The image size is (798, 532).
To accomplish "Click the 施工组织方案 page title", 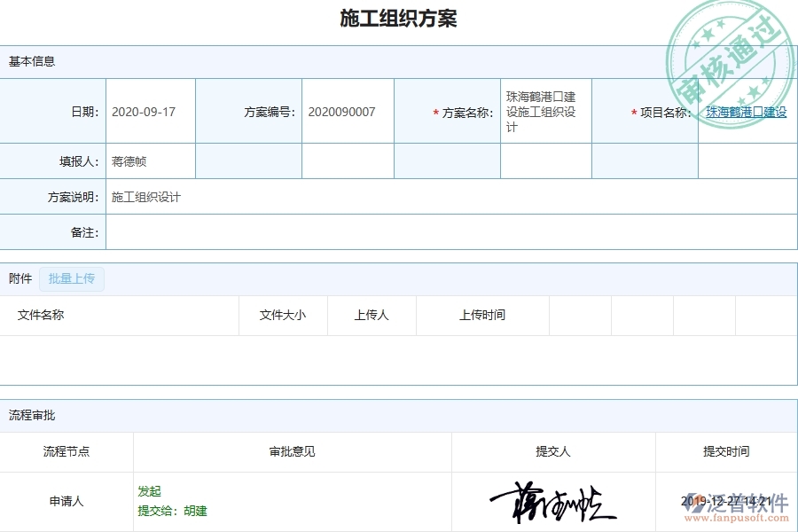I will pos(398,18).
